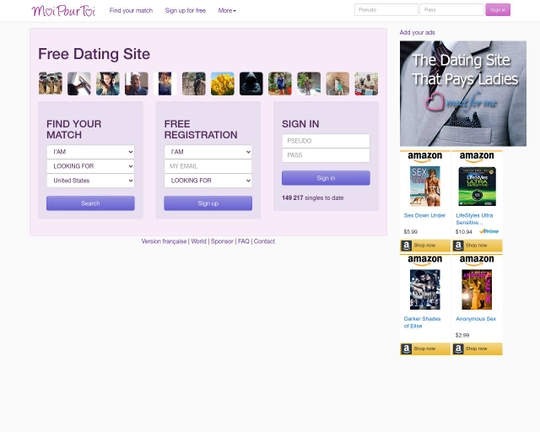Click the Sign up button
The width and height of the screenshot is (540, 432).
point(208,203)
